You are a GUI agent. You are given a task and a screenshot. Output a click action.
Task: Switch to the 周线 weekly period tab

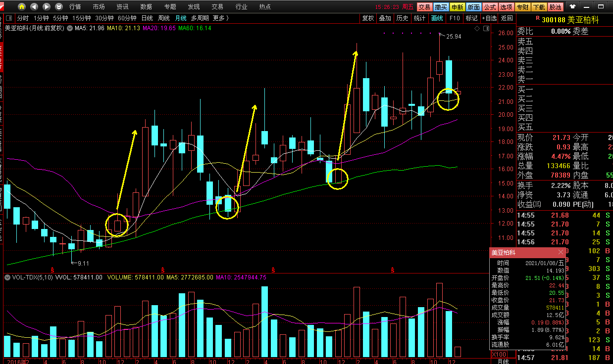pyautogui.click(x=163, y=18)
